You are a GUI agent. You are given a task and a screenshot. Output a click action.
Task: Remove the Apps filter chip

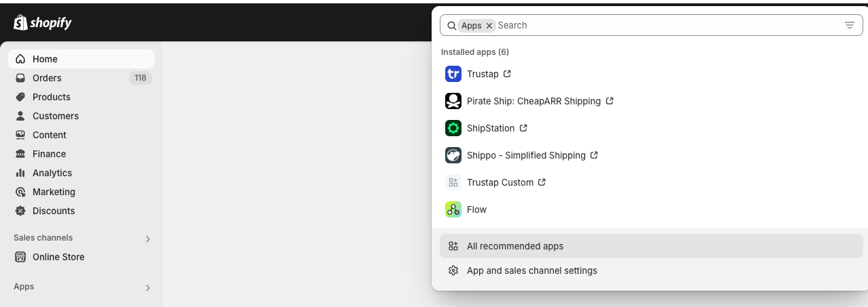(489, 26)
